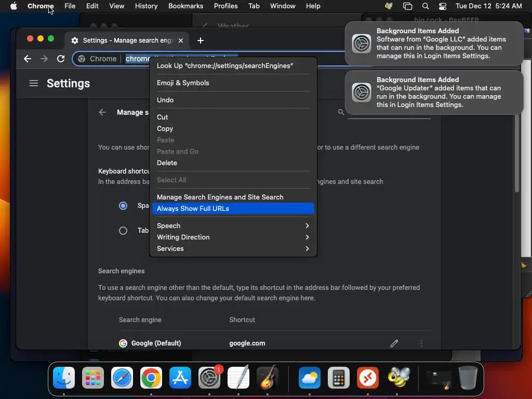Open Emoji & Symbols from context menu
532x399 pixels.
click(233, 83)
